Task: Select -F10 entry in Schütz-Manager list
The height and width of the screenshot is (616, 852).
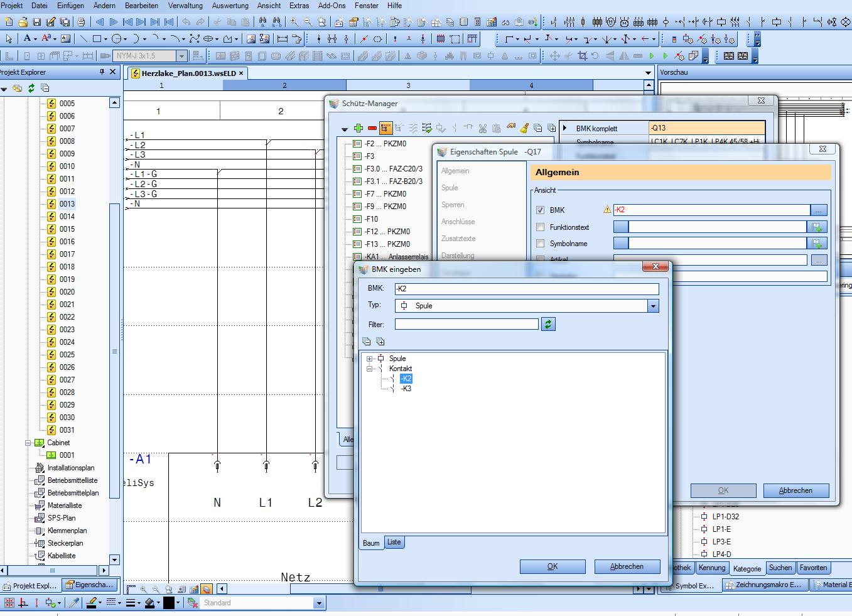Action: 371,219
